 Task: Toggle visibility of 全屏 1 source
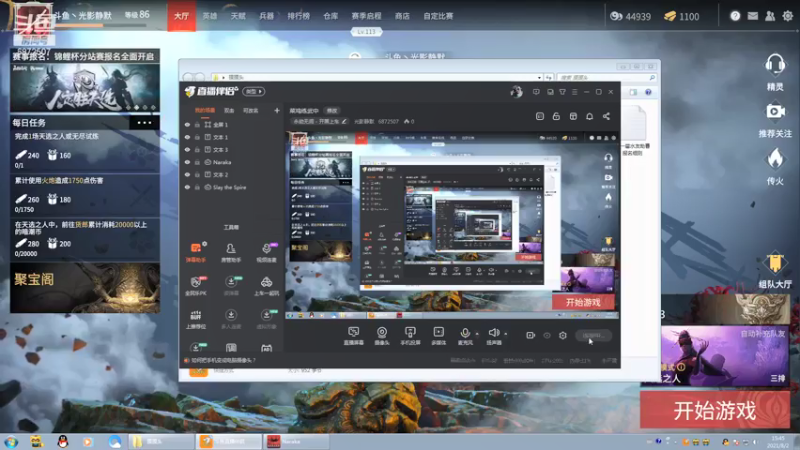click(187, 124)
